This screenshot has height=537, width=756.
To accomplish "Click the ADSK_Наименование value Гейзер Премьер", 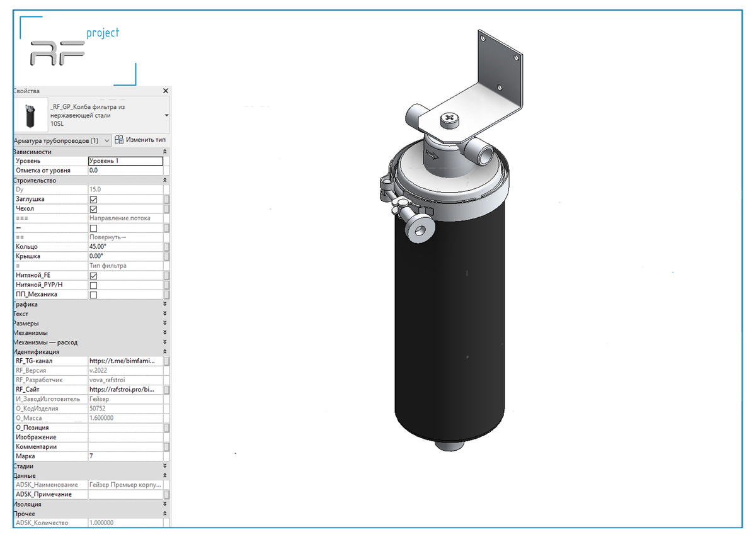I will coord(125,485).
